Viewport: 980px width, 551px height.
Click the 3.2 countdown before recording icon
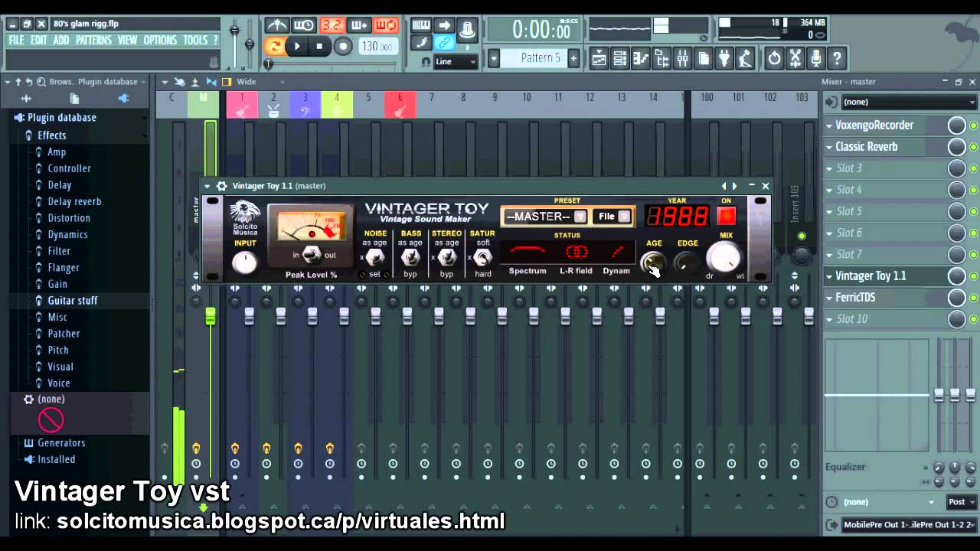332,25
